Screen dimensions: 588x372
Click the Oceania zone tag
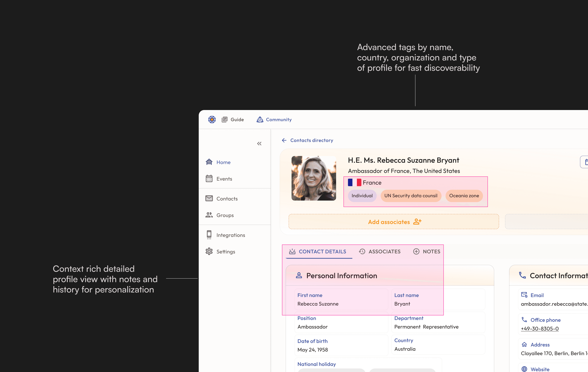tap(464, 196)
